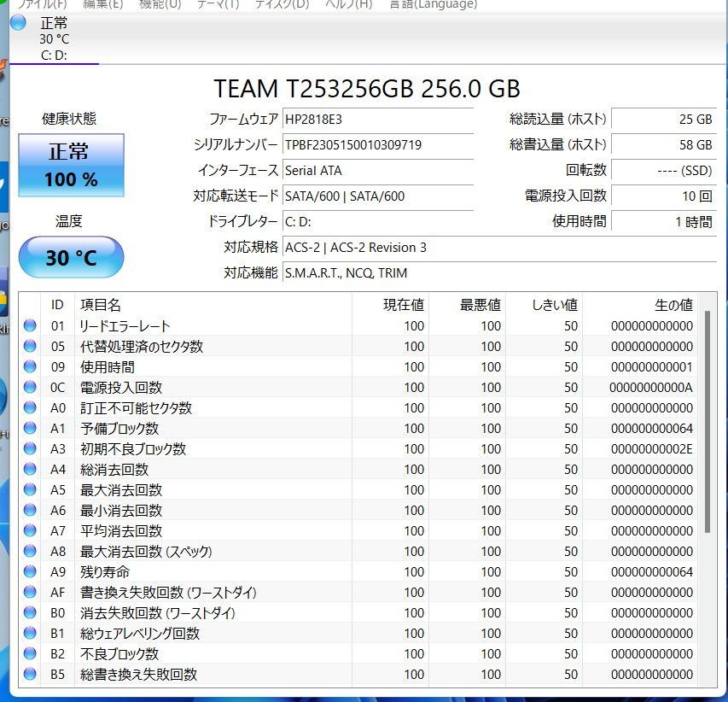The width and height of the screenshot is (728, 702).
Task: Click the 項目名 column header
Action: click(213, 305)
